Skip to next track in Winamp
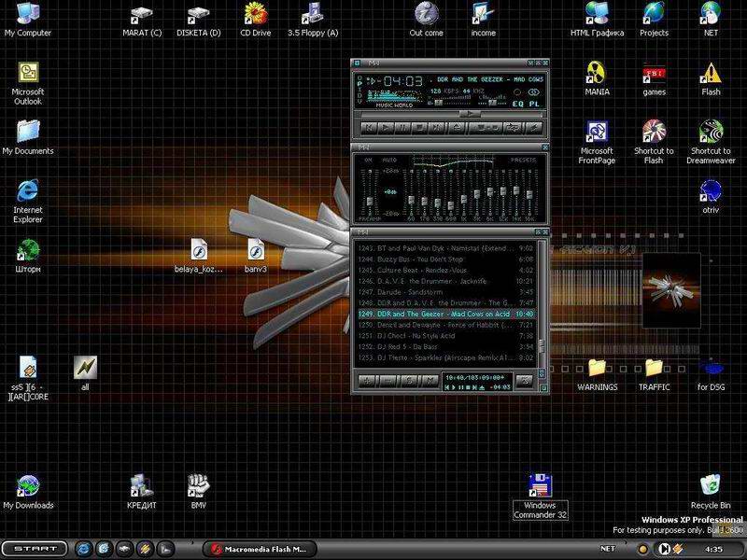 tap(436, 128)
